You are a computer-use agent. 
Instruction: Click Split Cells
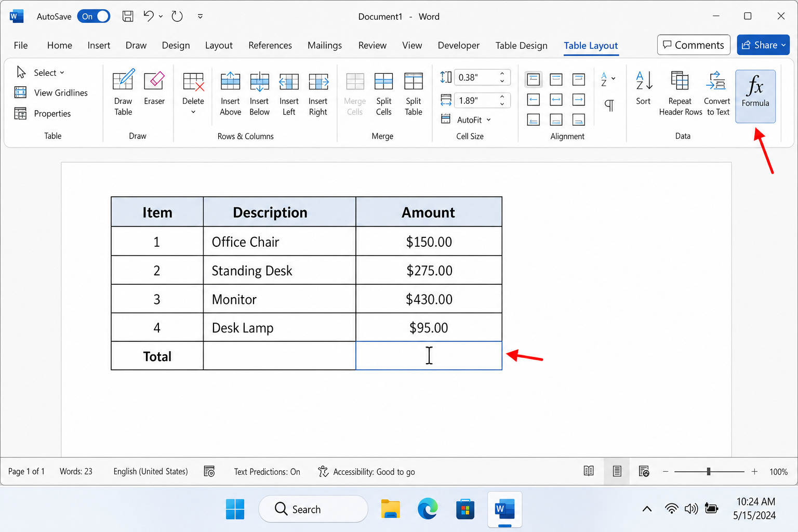tap(384, 94)
